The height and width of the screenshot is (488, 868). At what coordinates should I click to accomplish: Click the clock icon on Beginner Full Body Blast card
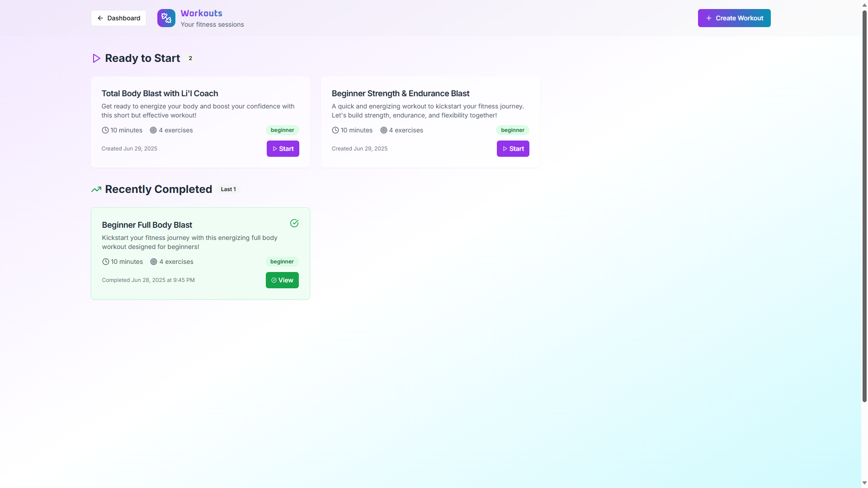[x=106, y=262]
